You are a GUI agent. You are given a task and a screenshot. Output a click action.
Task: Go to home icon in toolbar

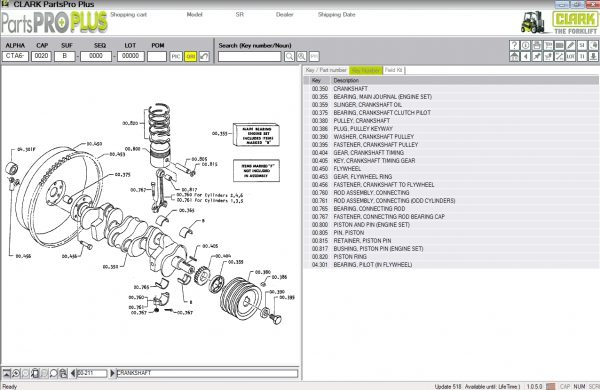coord(514,56)
